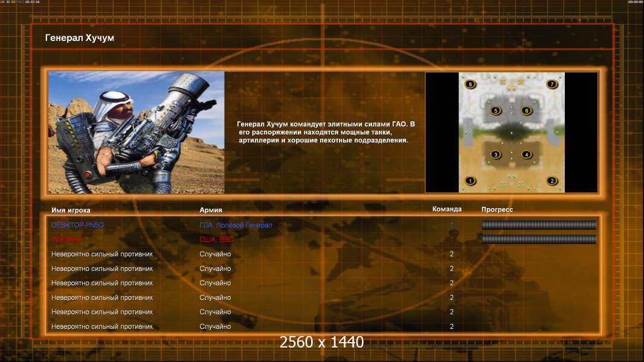Screen dimensions: 644x362
Task: Choose start position marker 7 on the minimap
Action: [552, 84]
